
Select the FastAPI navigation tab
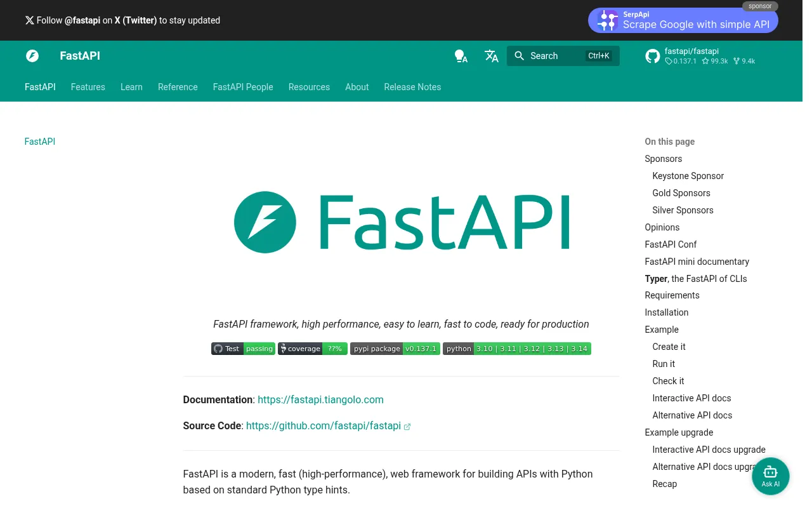40,87
